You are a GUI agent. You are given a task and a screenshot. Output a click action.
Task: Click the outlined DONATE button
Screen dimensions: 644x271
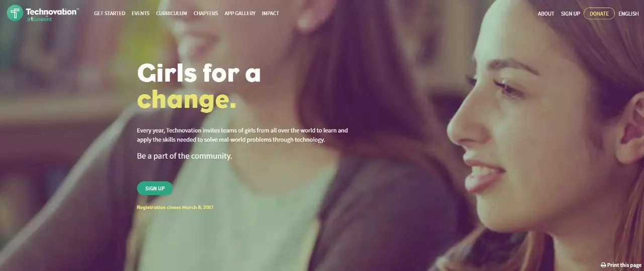tap(599, 14)
